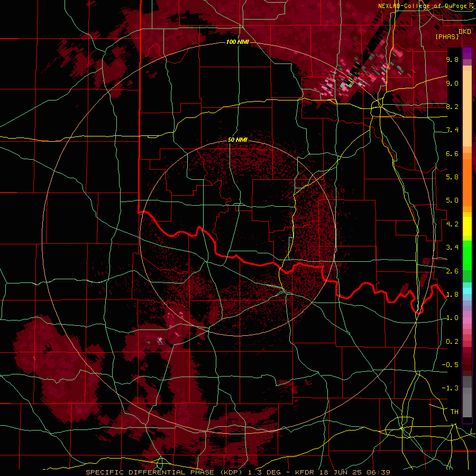Select the 9.8 value on the color scale

(452, 59)
